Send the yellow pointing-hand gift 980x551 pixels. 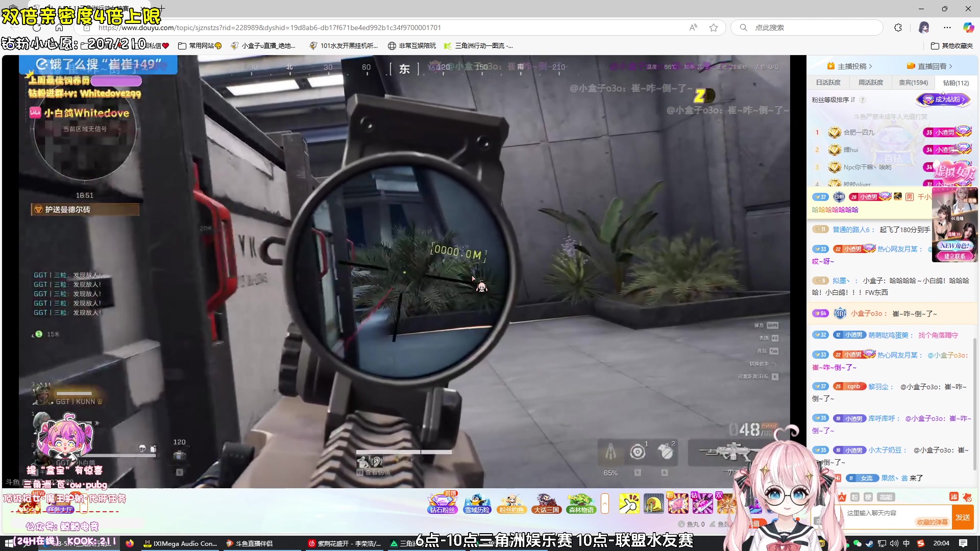pyautogui.click(x=629, y=504)
